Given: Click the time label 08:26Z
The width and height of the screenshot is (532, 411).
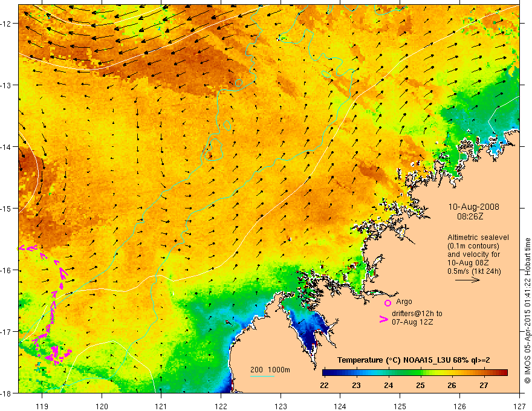Looking at the screenshot, I should pyautogui.click(x=470, y=216).
